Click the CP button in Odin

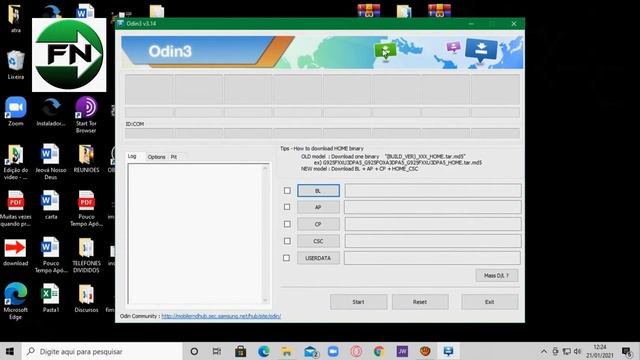318,224
